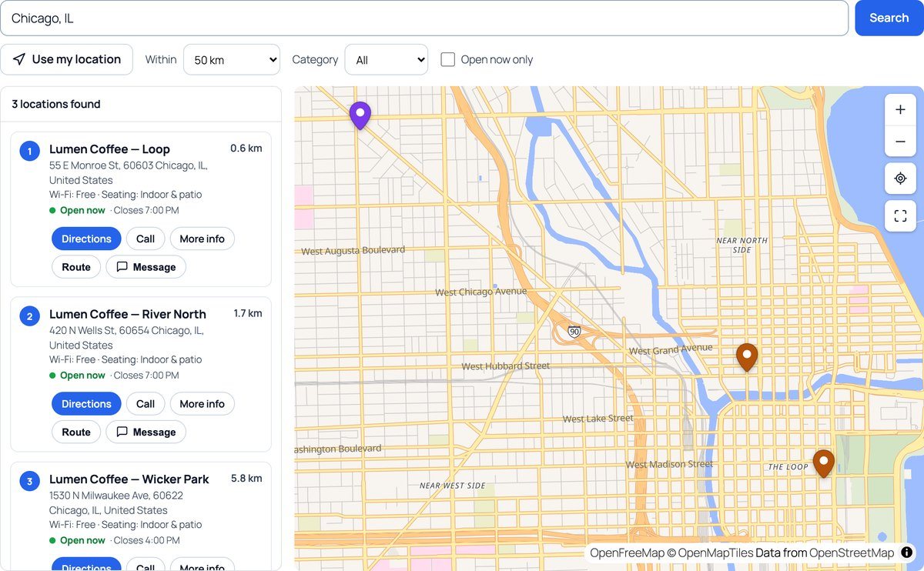Click the OpenFreeMap attribution link
Image resolution: width=924 pixels, height=571 pixels.
point(627,553)
